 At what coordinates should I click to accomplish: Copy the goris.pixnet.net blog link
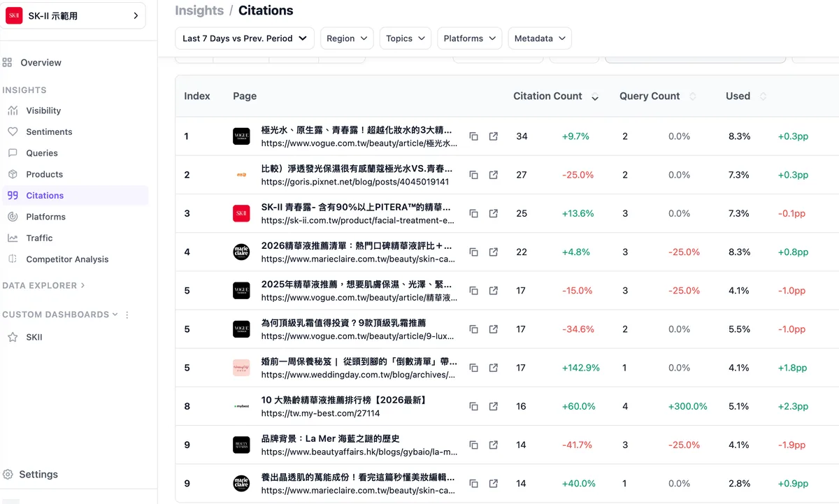pos(473,175)
